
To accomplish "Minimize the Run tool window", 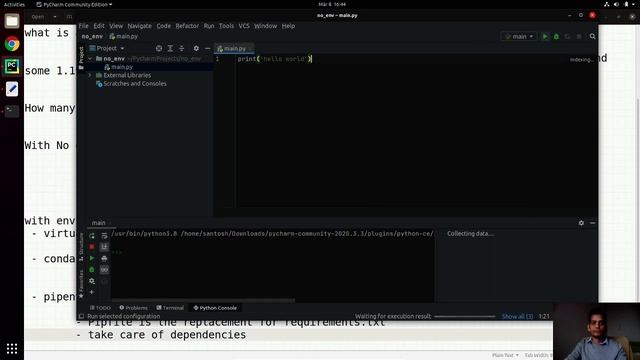I will point(593,223).
